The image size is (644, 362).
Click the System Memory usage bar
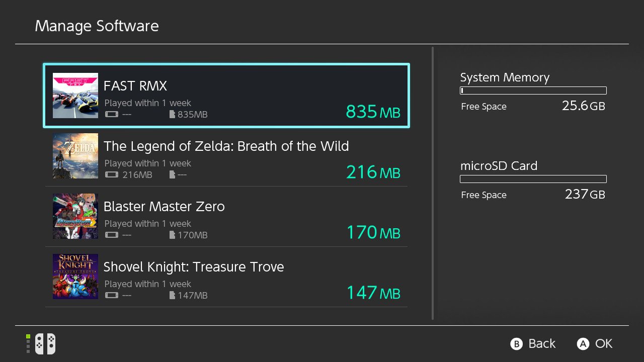[x=533, y=90]
